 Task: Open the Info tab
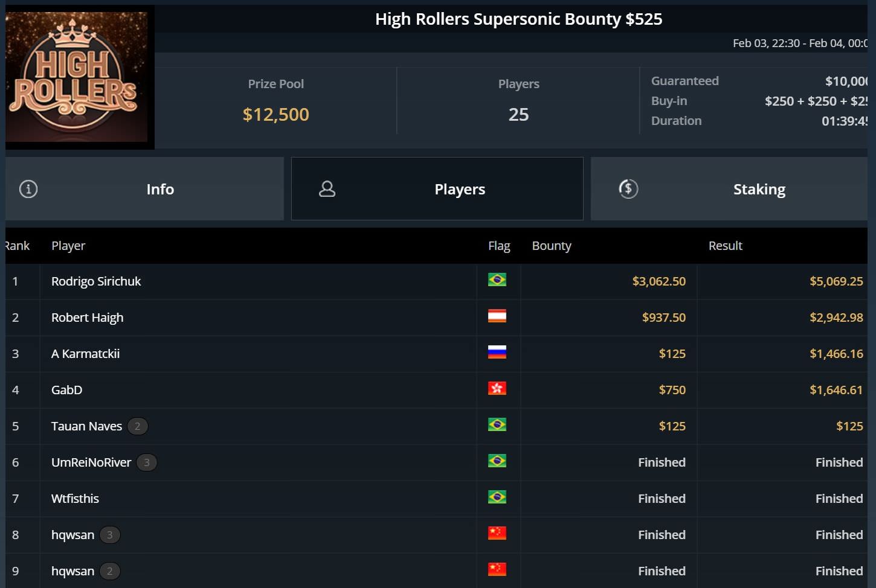[x=159, y=189]
